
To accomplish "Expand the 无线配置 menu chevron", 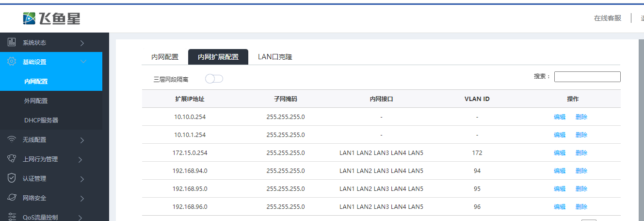I will tap(82, 140).
